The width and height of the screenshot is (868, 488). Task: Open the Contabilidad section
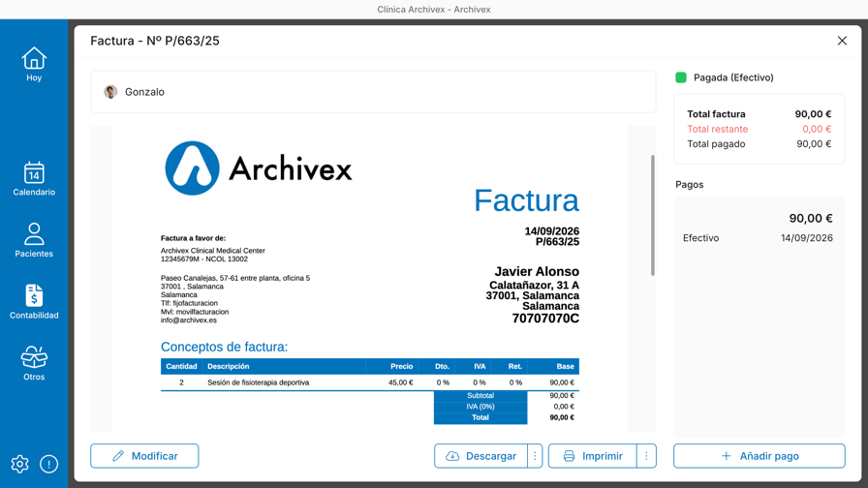point(34,302)
